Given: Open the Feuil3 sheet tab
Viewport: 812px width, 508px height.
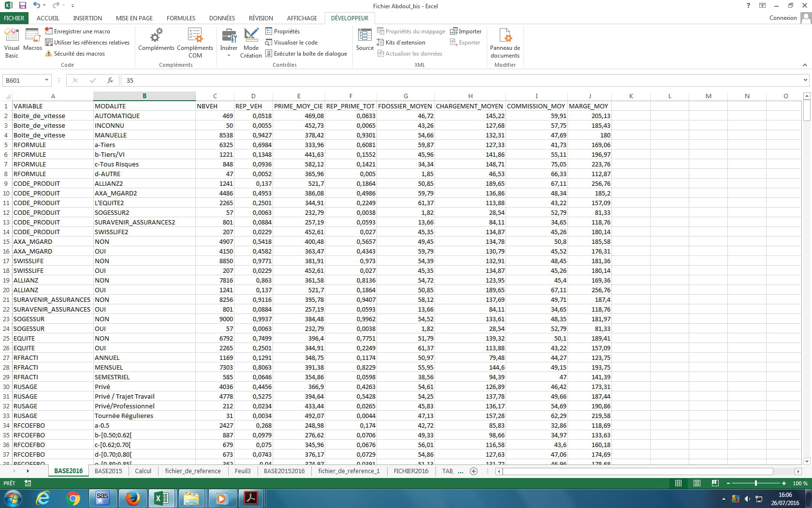Looking at the screenshot, I should [243, 471].
